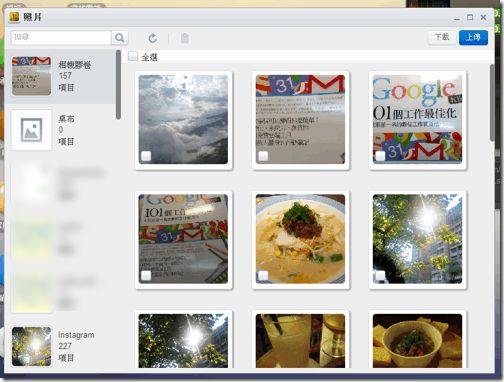Close the Photos window
The height and width of the screenshot is (382, 504).
tap(483, 17)
